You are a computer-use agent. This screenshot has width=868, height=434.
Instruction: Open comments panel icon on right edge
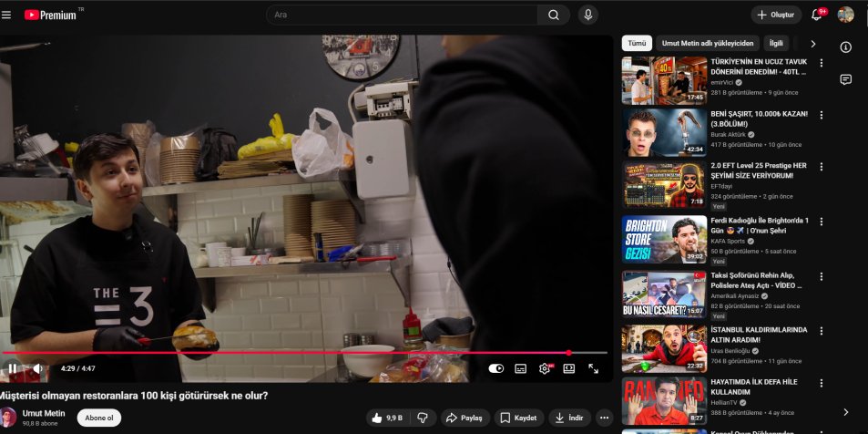845,80
